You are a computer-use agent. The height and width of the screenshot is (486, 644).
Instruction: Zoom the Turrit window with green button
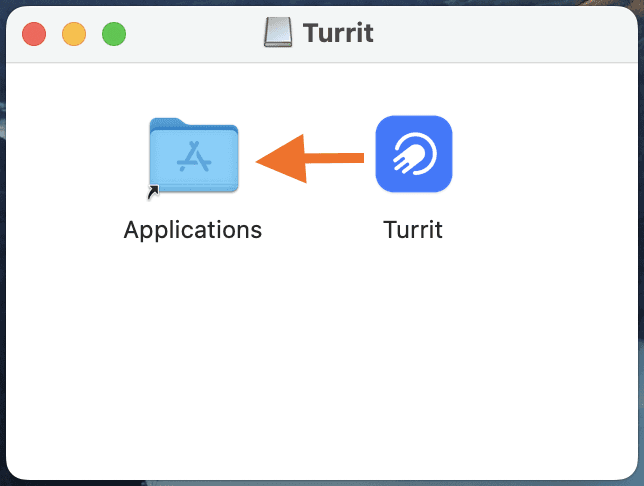click(x=114, y=34)
